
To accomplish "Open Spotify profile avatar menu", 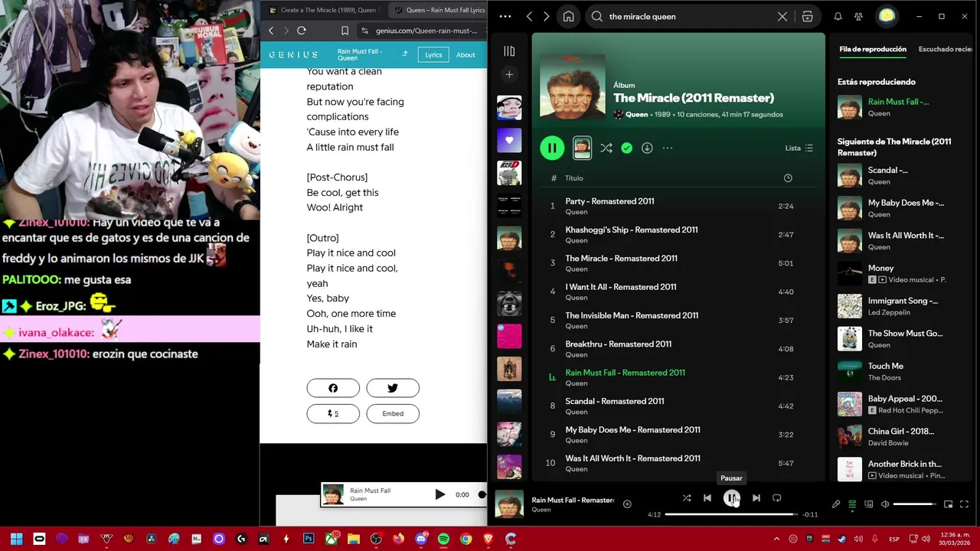I will pos(887,16).
